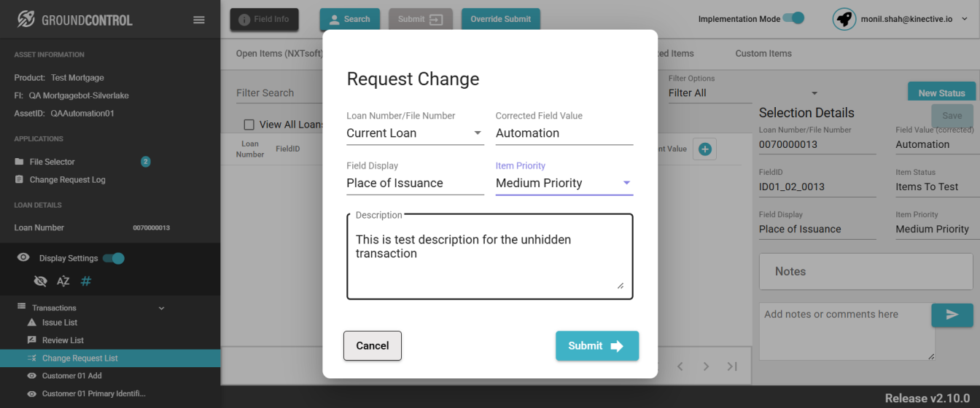This screenshot has width=980, height=408.
Task: Click the hidden-items crossed eye icon
Action: (x=41, y=281)
